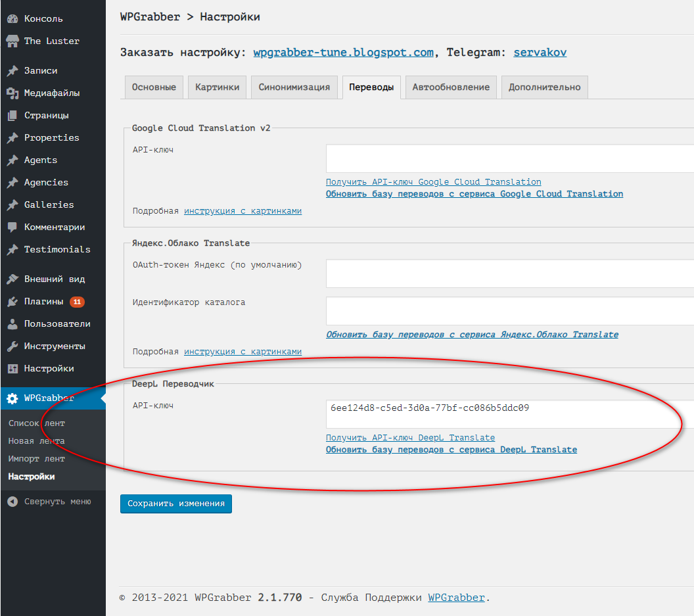This screenshot has height=616, width=694.
Task: Open Список лент submenu item
Action: [36, 423]
